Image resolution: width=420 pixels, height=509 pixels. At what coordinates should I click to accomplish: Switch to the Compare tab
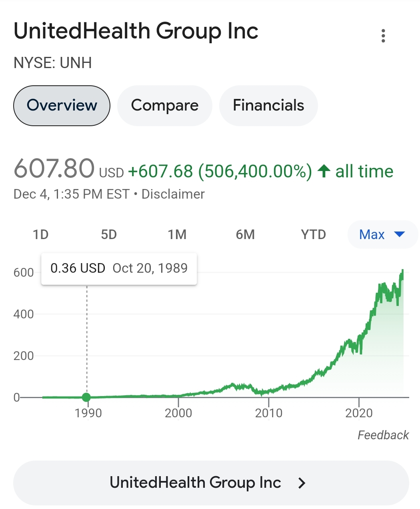click(164, 105)
